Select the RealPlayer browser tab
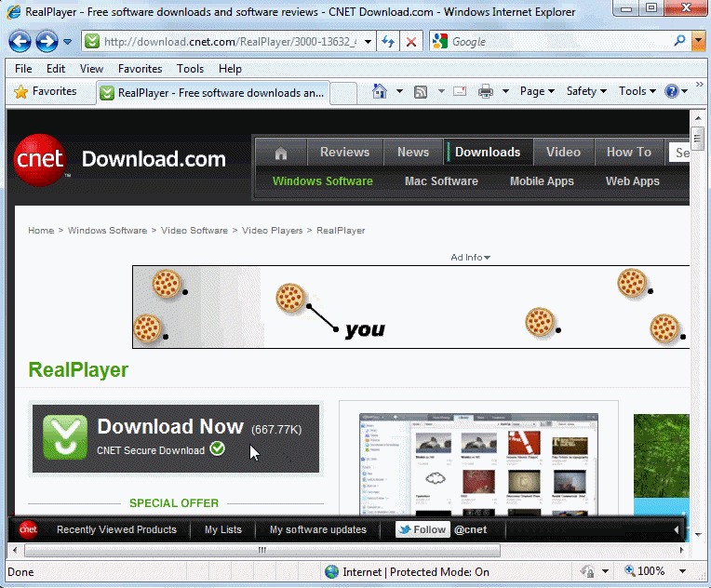The width and height of the screenshot is (711, 588). (x=212, y=93)
